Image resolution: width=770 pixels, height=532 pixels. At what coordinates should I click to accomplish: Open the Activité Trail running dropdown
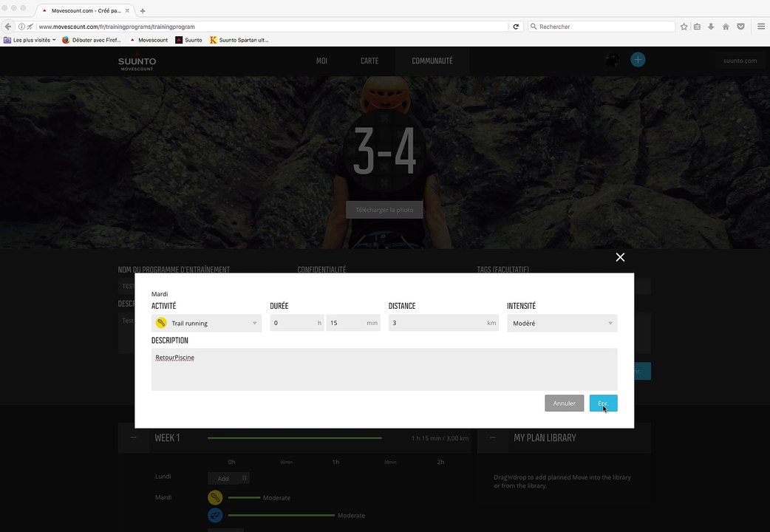[206, 323]
